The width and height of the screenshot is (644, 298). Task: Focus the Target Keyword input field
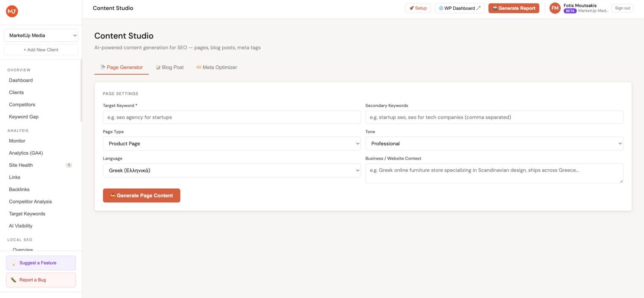pyautogui.click(x=232, y=117)
